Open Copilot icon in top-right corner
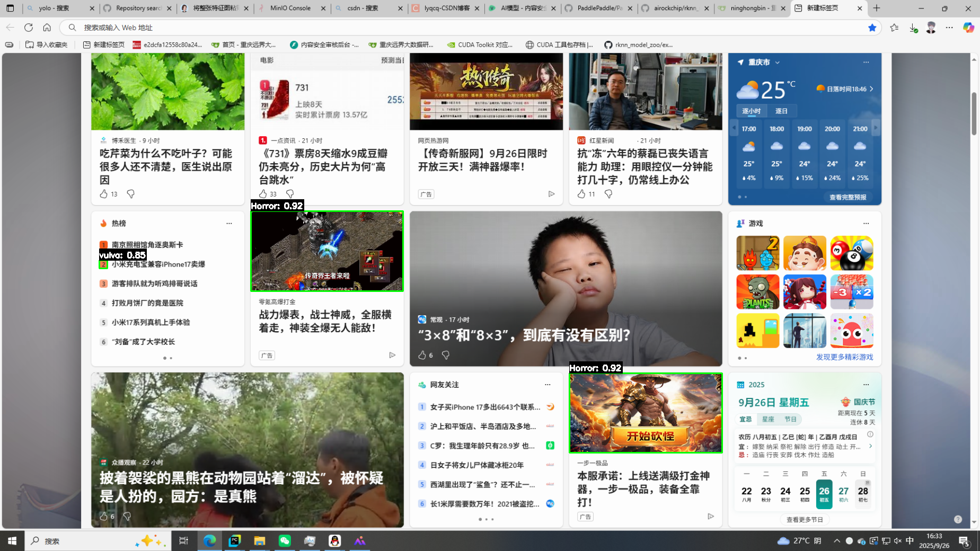This screenshot has width=980, height=551. pos(968,28)
